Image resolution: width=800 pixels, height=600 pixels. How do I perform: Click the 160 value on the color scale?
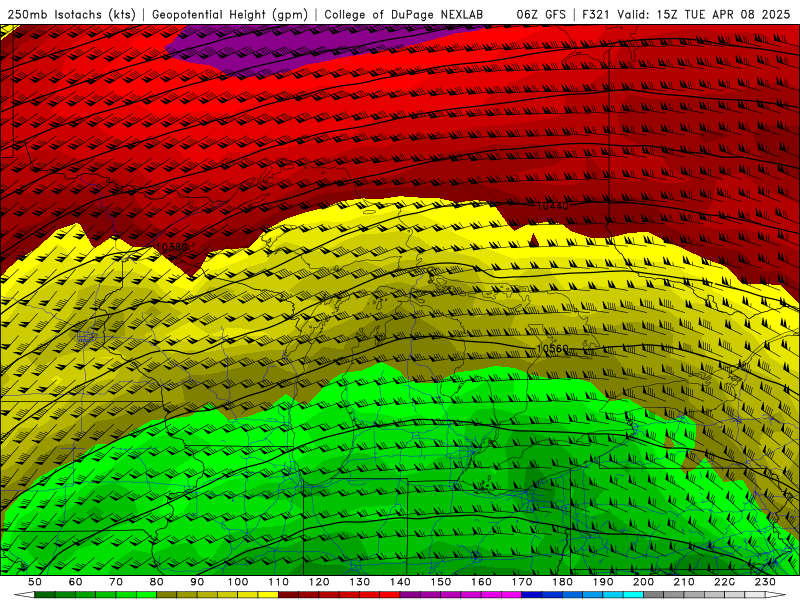click(x=481, y=582)
